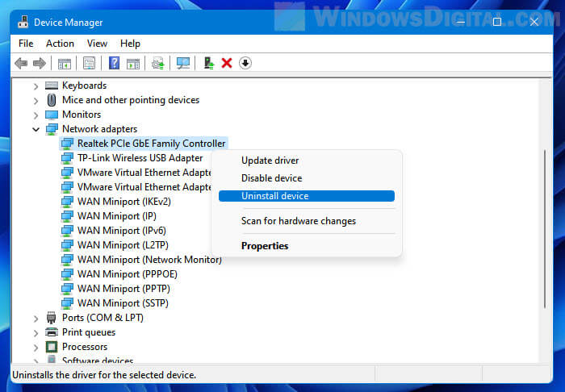Close the Device Manager window
Image resolution: width=565 pixels, height=392 pixels.
(534, 22)
